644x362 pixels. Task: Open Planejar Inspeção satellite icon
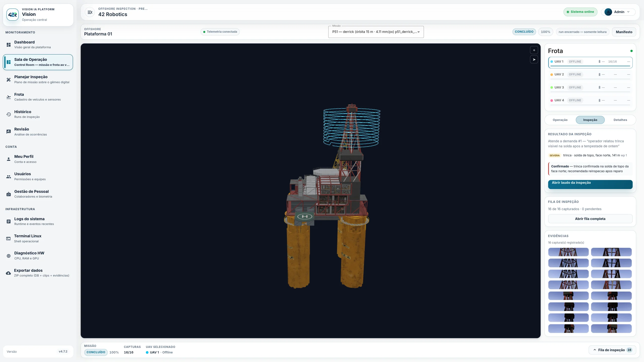point(9,79)
